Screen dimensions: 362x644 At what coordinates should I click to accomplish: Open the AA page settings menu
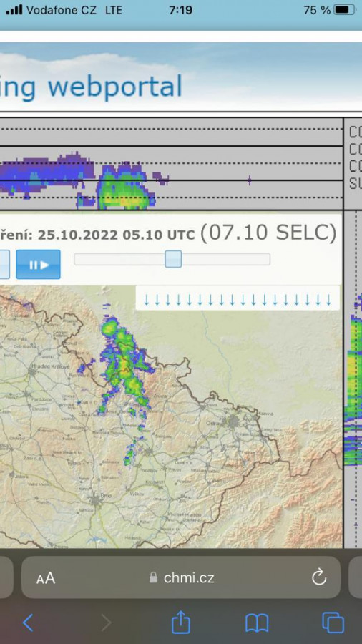click(46, 578)
